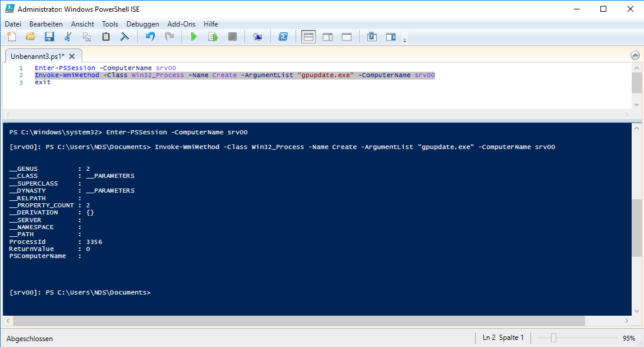
Task: Click the Open script folder icon
Action: (31, 37)
